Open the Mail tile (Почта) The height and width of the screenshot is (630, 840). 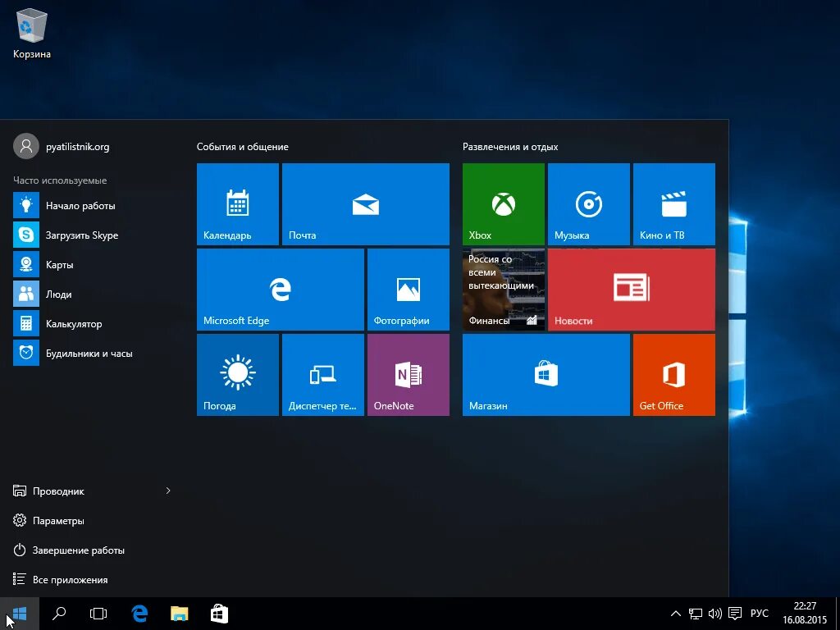tap(365, 204)
